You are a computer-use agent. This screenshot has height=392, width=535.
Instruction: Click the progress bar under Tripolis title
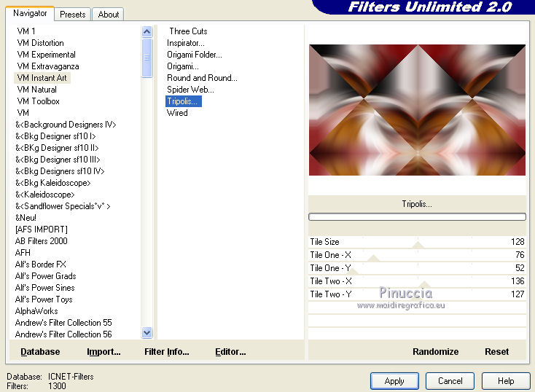click(x=417, y=216)
